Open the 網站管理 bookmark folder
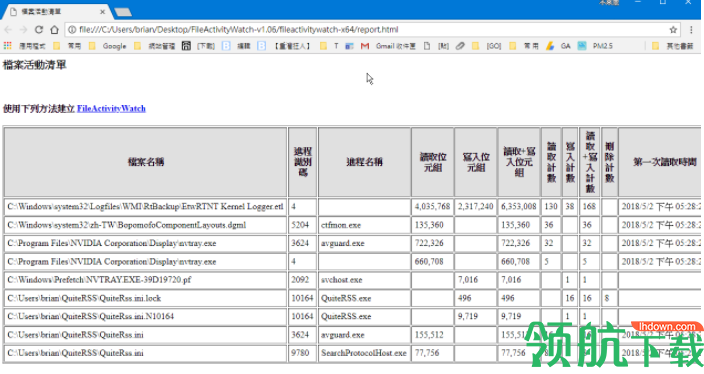Viewport: 704px width, 374px height. pos(154,46)
